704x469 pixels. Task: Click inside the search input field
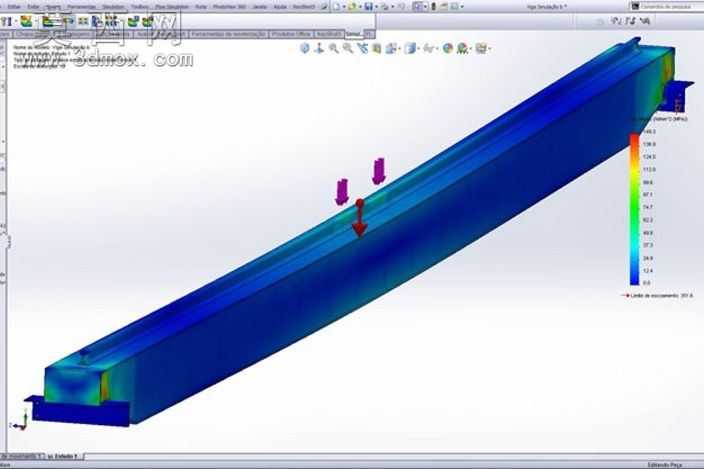pos(670,6)
